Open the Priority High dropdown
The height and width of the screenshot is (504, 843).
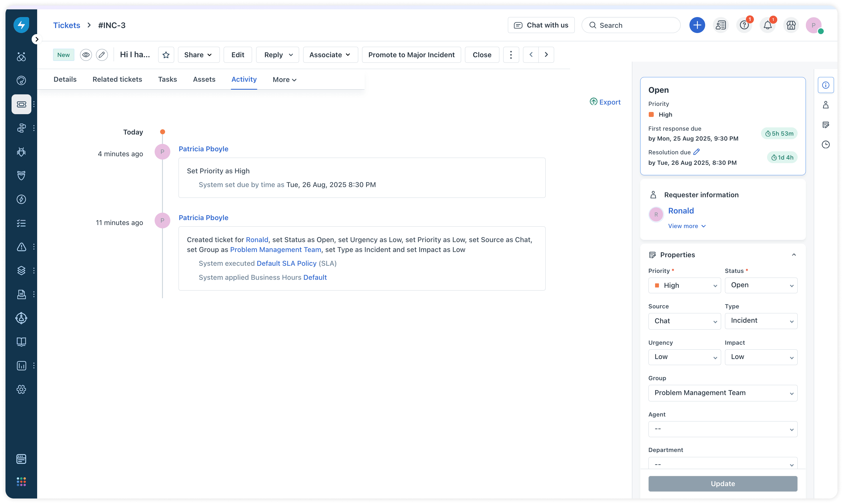[684, 285]
